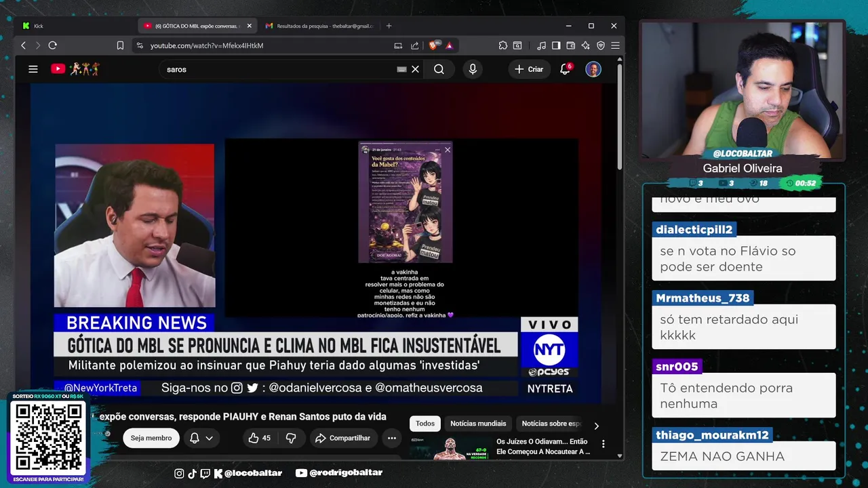Click the share page icon in address bar
This screenshot has width=868, height=488.
coord(414,45)
